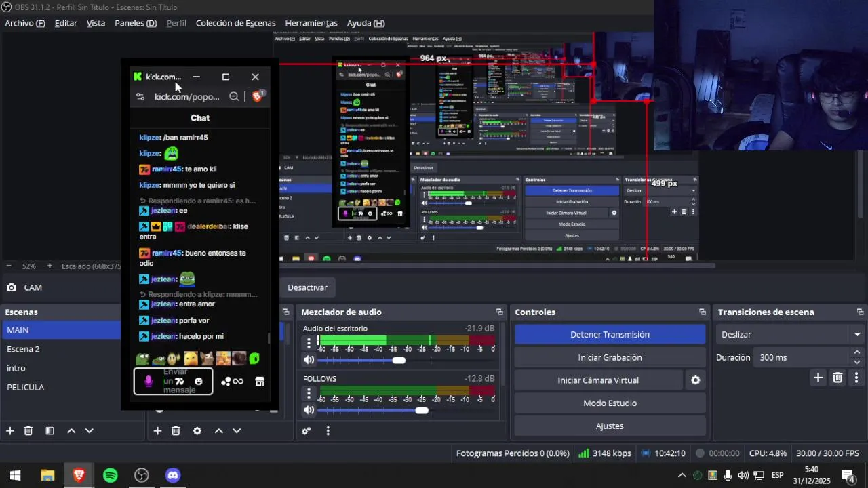Select the PELICULA scene

pyautogui.click(x=60, y=387)
